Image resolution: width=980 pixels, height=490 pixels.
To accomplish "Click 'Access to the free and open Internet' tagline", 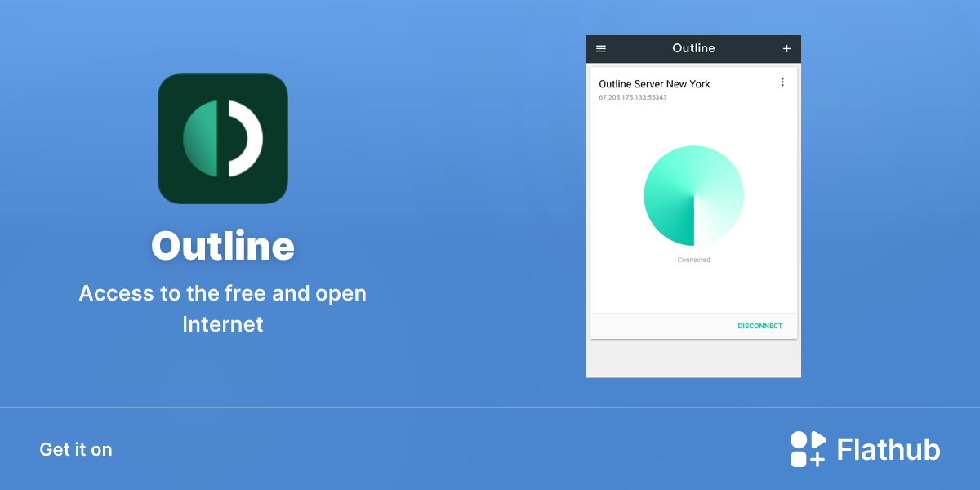I will 223,309.
